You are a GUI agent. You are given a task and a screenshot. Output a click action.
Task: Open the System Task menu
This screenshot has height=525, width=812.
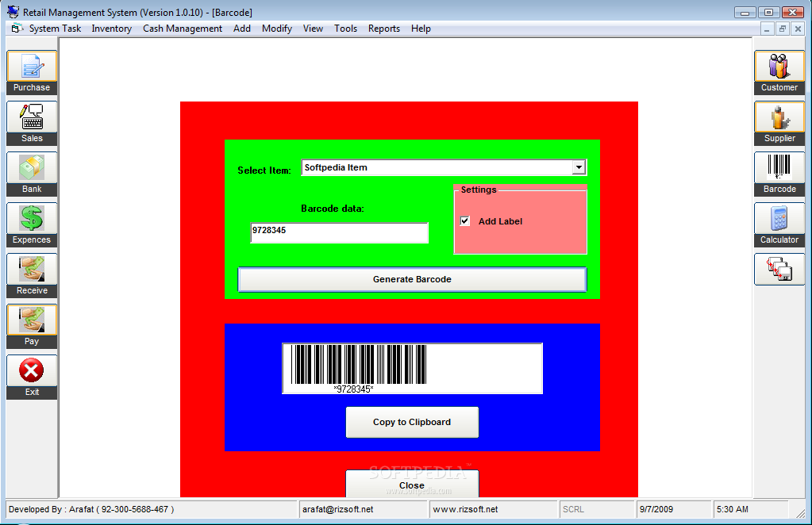55,29
